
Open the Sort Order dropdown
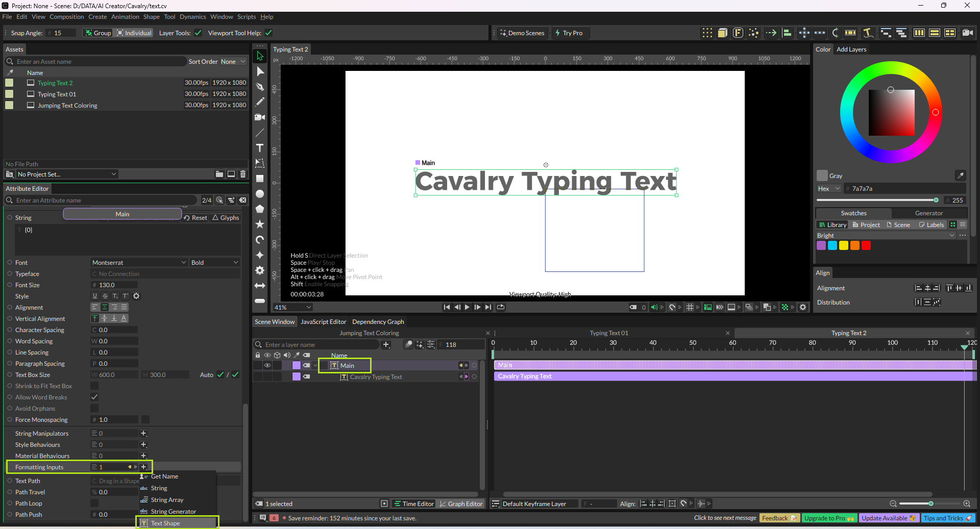point(233,62)
